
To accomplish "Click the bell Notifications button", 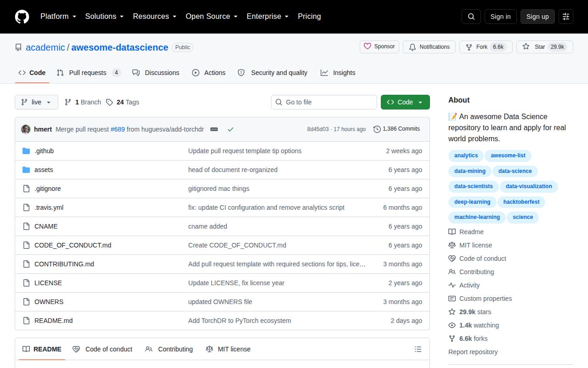I will (x=429, y=47).
